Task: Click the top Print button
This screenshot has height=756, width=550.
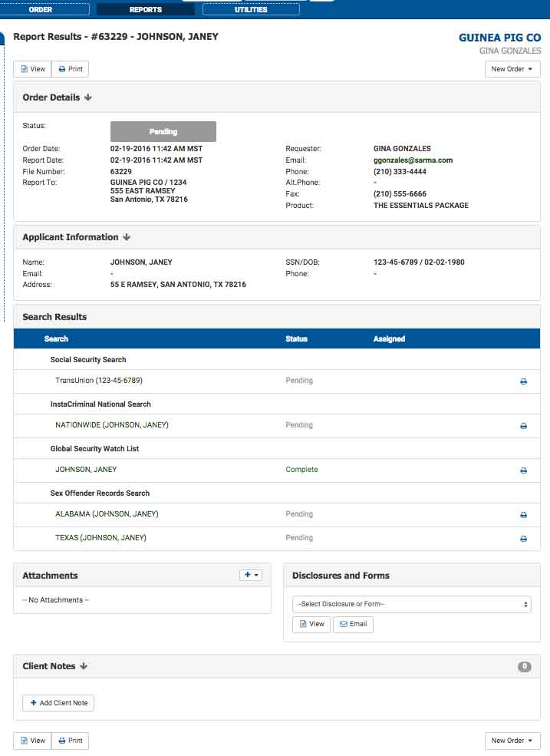Action: pyautogui.click(x=71, y=69)
